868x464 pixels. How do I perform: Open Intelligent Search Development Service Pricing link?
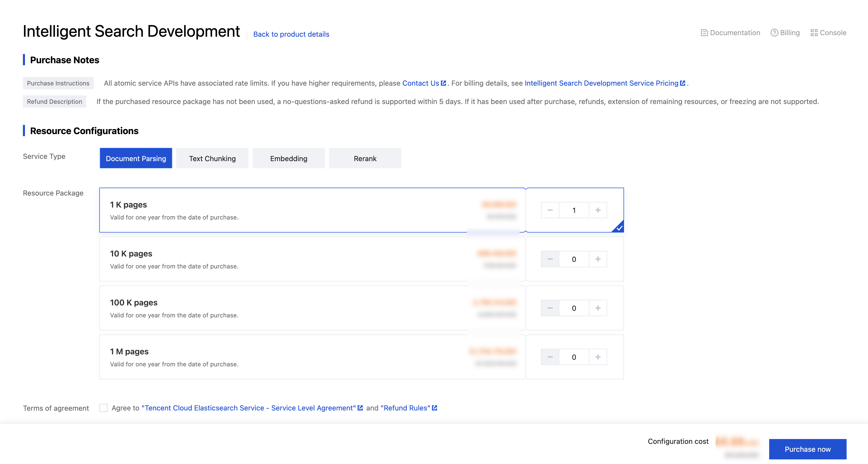coord(601,83)
